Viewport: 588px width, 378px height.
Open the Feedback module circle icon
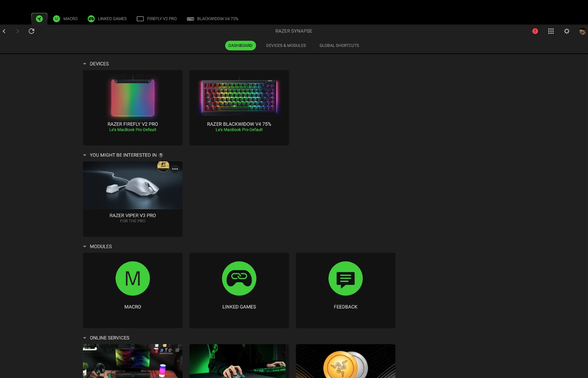(x=345, y=278)
